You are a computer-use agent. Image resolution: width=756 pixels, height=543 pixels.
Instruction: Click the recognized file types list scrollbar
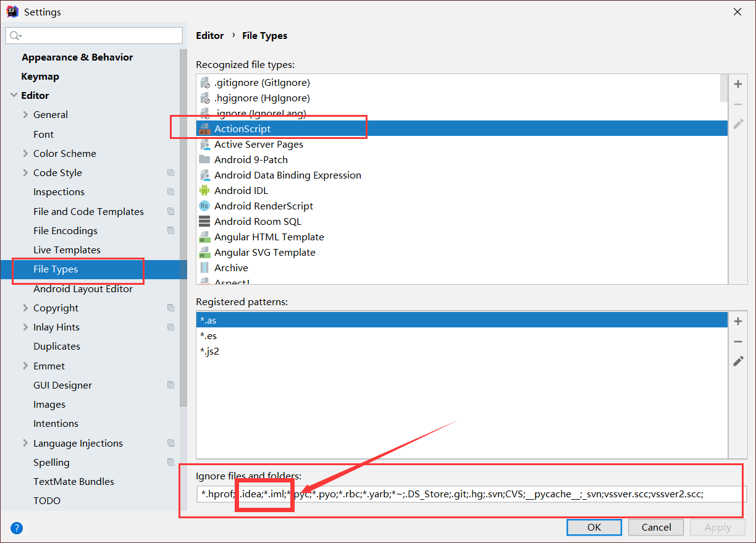pyautogui.click(x=724, y=88)
